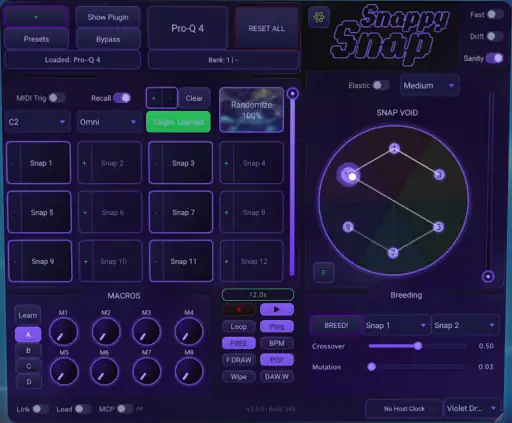The height and width of the screenshot is (423, 512).
Task: Select macro bank C
Action: tap(28, 366)
